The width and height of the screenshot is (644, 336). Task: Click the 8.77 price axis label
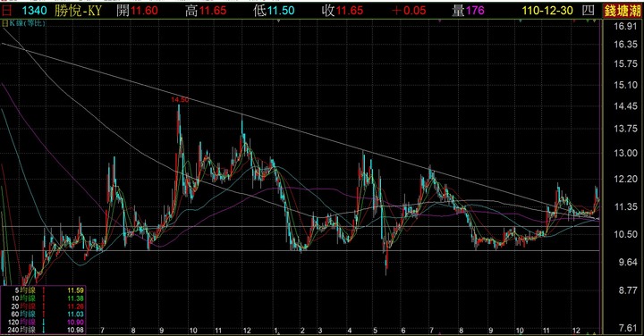[x=628, y=290]
